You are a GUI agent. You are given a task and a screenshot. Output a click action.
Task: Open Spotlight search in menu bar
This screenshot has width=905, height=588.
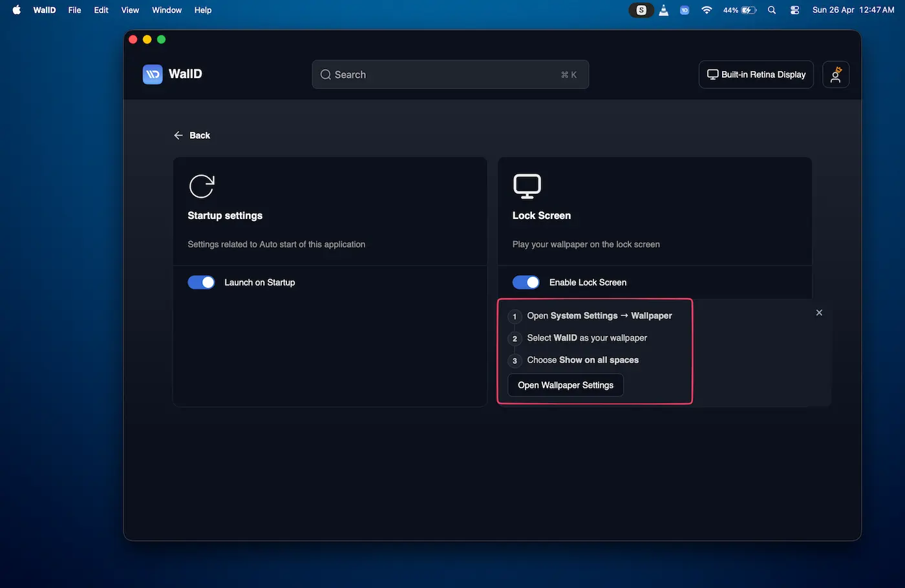click(772, 10)
